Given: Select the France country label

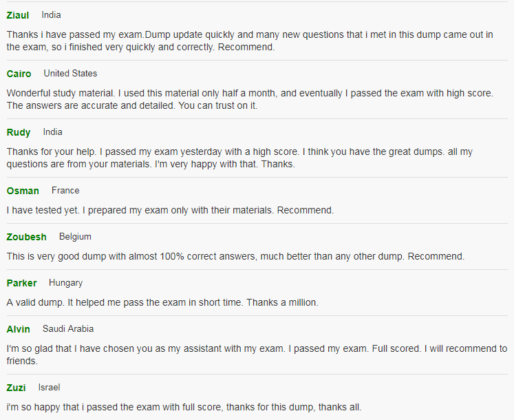Looking at the screenshot, I should point(65,191).
